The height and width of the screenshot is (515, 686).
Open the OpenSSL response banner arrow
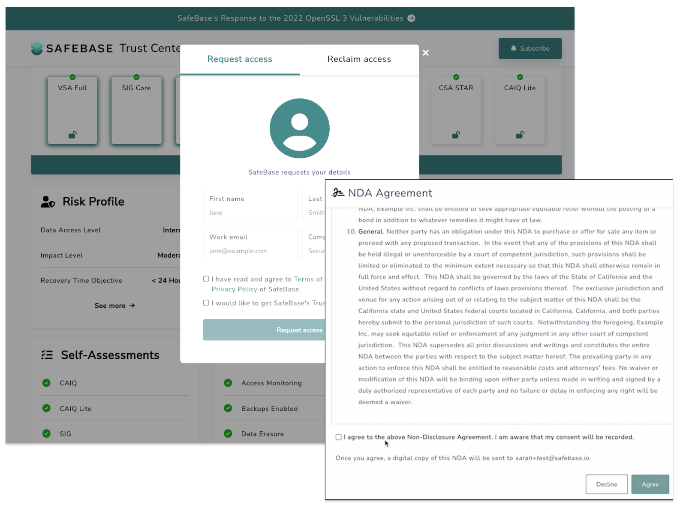click(411, 18)
